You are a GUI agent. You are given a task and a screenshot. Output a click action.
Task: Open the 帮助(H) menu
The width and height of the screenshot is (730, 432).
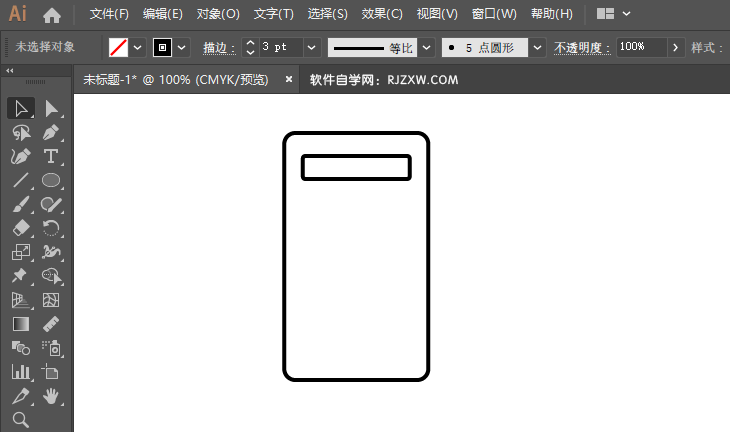point(552,14)
